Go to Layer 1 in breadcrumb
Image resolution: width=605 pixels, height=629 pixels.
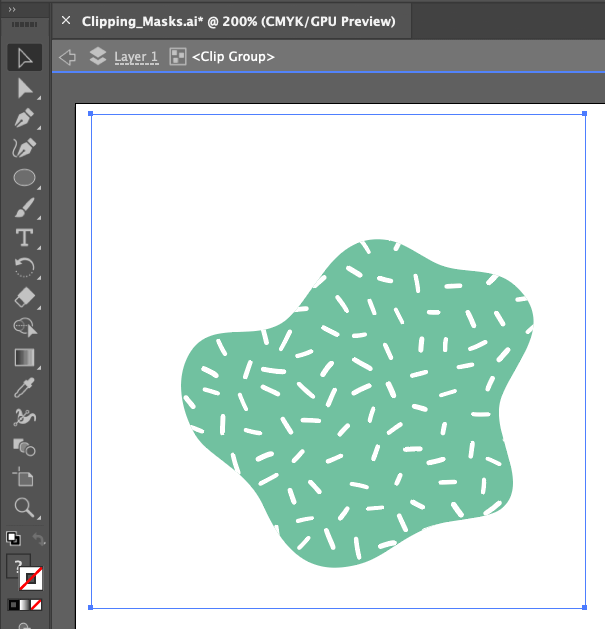[136, 57]
